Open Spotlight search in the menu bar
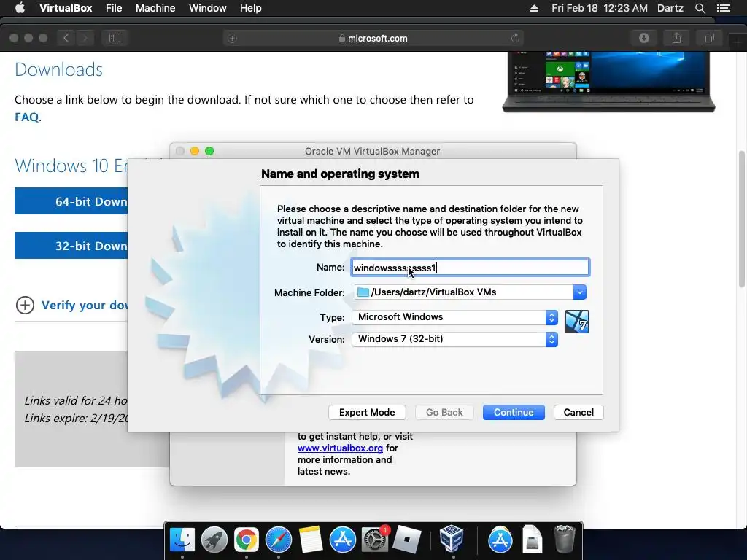This screenshot has height=560, width=747. click(700, 8)
